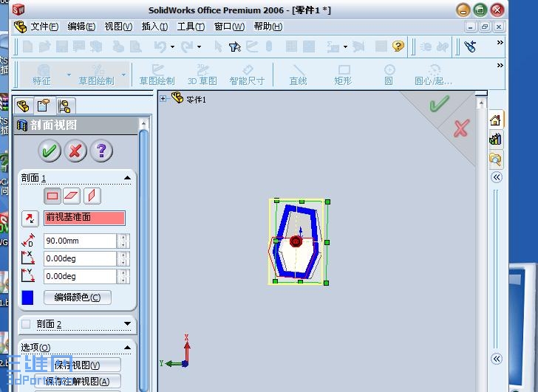Reverse section direction arrow button
The height and width of the screenshot is (392, 538).
(x=30, y=219)
